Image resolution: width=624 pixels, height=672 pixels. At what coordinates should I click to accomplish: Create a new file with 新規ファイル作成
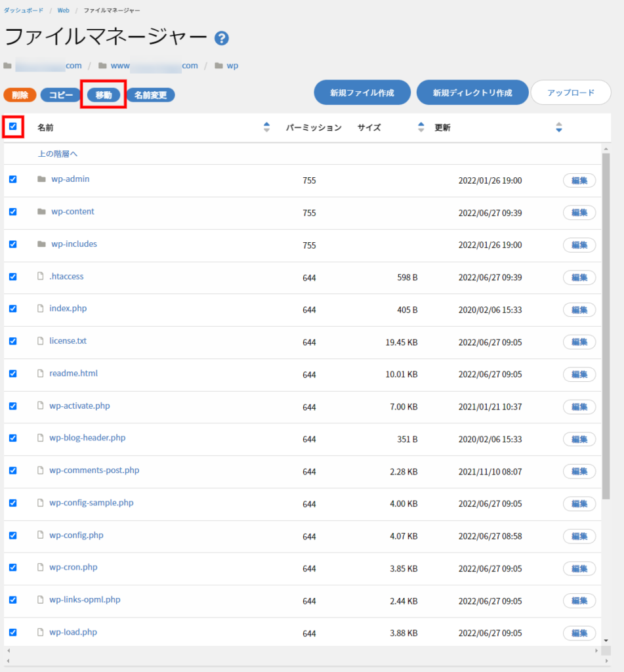(362, 93)
